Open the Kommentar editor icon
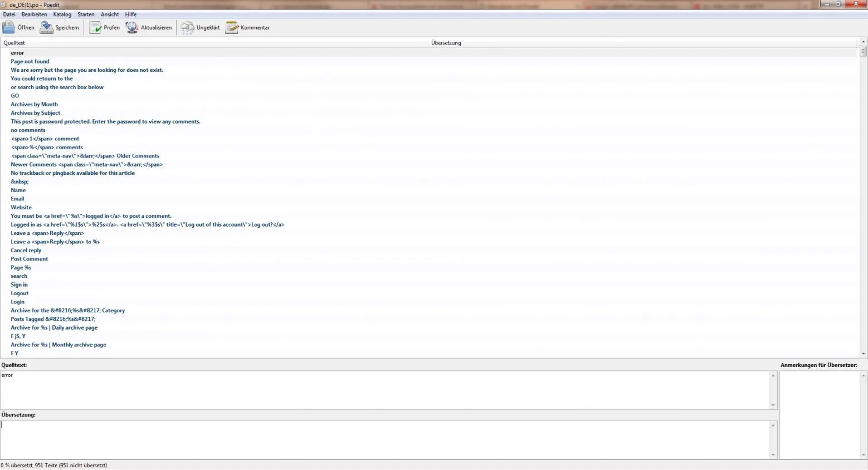This screenshot has width=868, height=470. point(232,27)
